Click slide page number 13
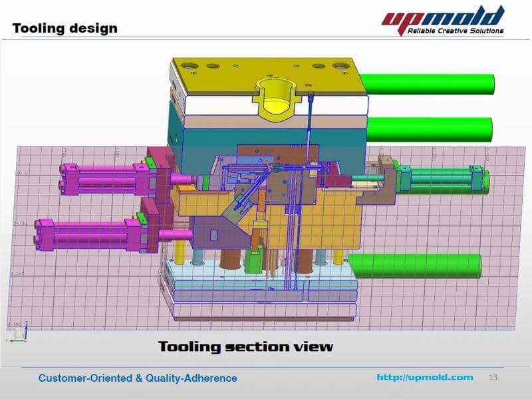 [x=493, y=378]
